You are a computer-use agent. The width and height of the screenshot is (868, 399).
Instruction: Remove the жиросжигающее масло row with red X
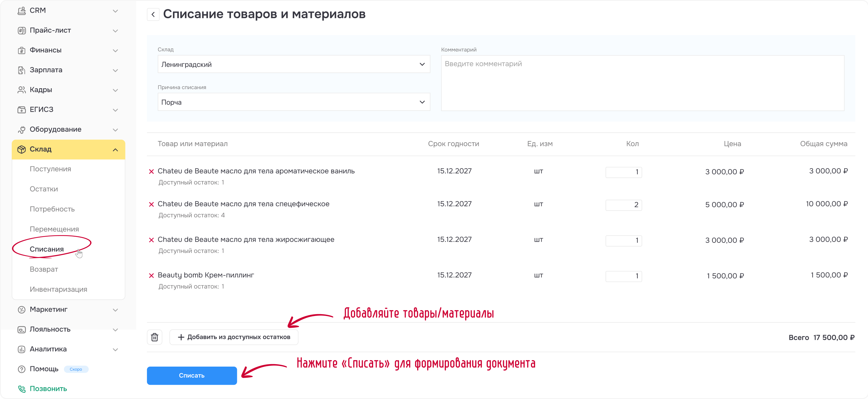tap(151, 240)
